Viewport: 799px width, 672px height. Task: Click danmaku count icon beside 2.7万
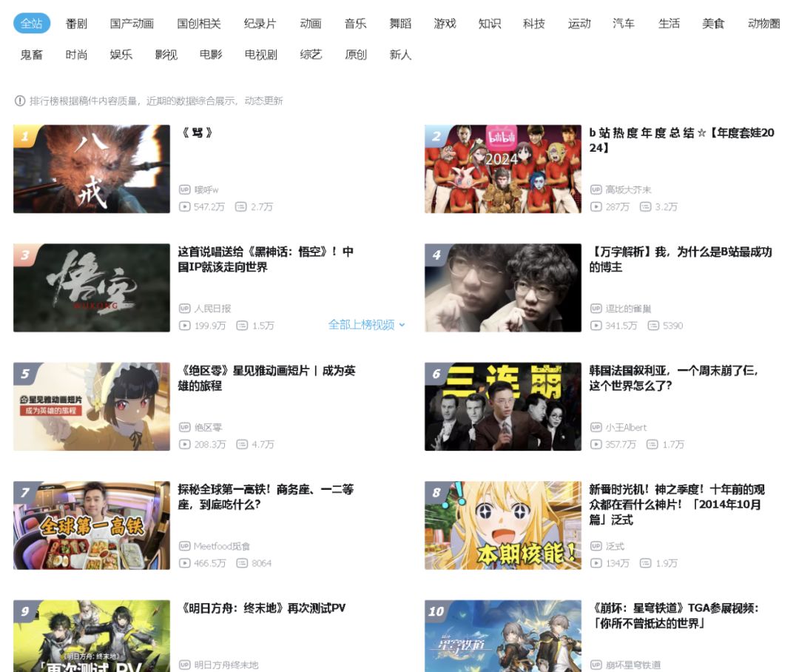240,206
